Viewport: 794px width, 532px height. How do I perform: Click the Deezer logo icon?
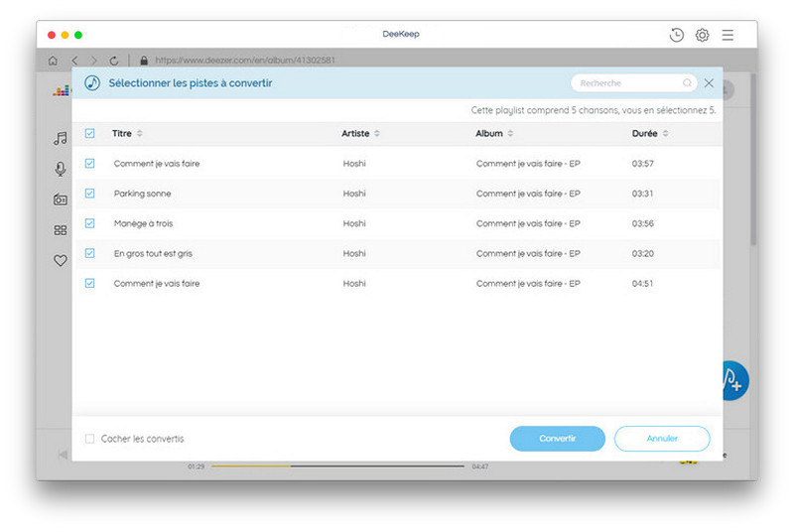[62, 90]
